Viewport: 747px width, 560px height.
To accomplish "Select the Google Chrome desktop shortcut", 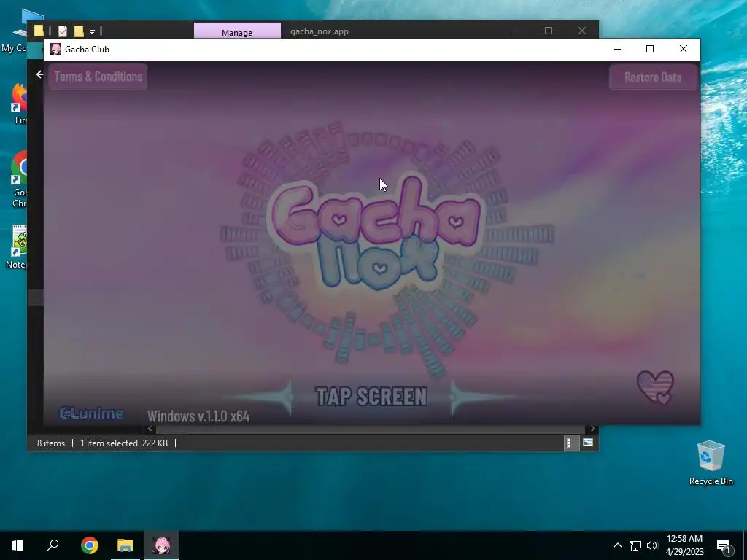I will click(x=20, y=179).
